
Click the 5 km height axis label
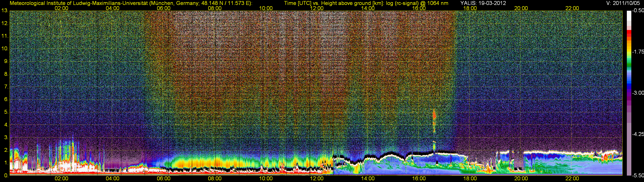(x=6, y=112)
